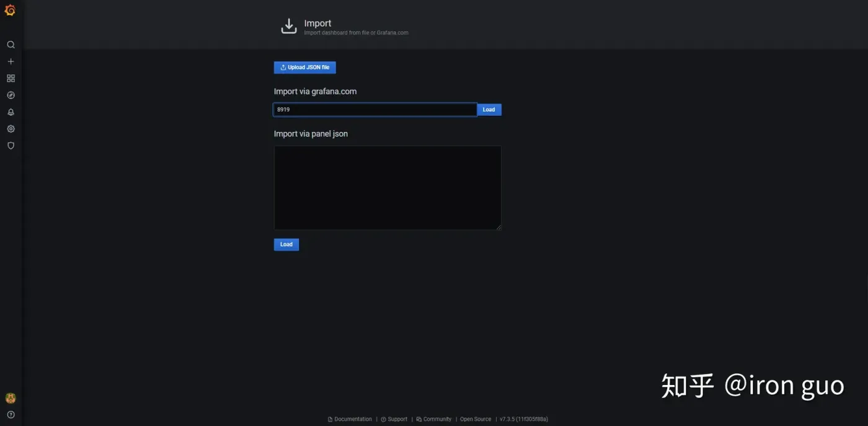This screenshot has width=868, height=426.
Task: Click inside the panel json textarea
Action: tap(387, 188)
